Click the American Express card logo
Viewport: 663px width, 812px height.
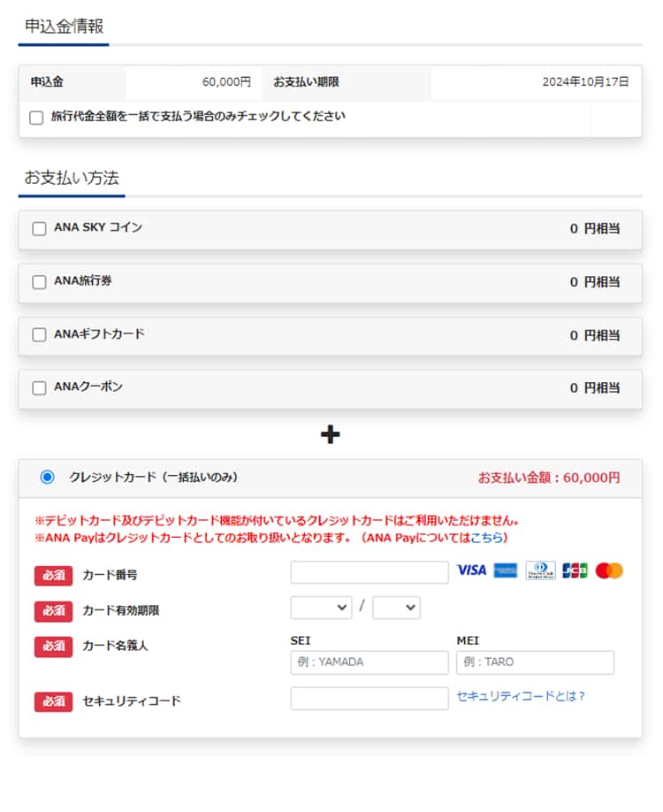(x=506, y=571)
